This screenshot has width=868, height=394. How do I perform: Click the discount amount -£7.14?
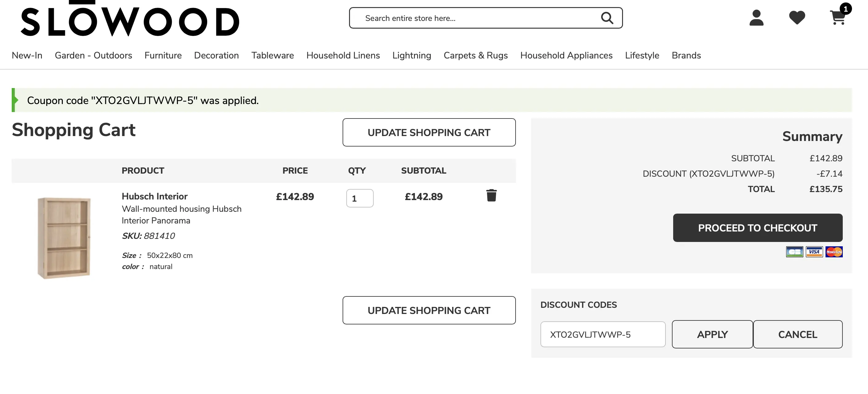(x=829, y=174)
